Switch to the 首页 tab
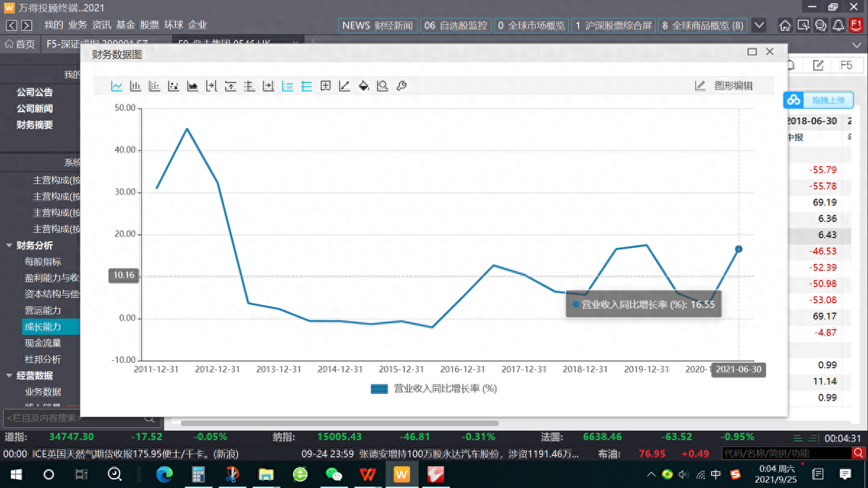Viewport: 868px width, 488px height. pyautogui.click(x=20, y=44)
